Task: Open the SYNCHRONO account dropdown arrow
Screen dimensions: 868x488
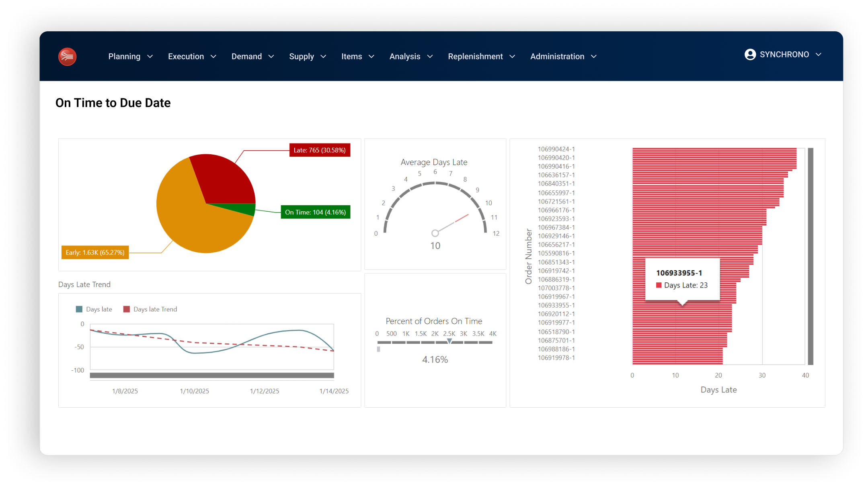Action: [818, 55]
